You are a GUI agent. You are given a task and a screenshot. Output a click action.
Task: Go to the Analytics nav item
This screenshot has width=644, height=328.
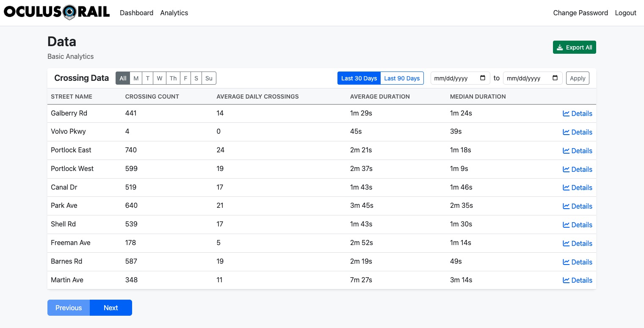click(174, 13)
